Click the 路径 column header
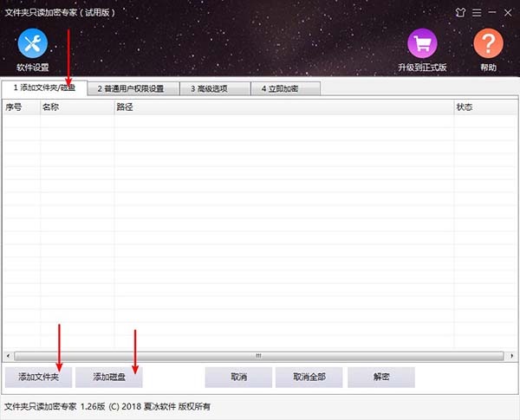The height and width of the screenshot is (420, 520). coord(283,107)
